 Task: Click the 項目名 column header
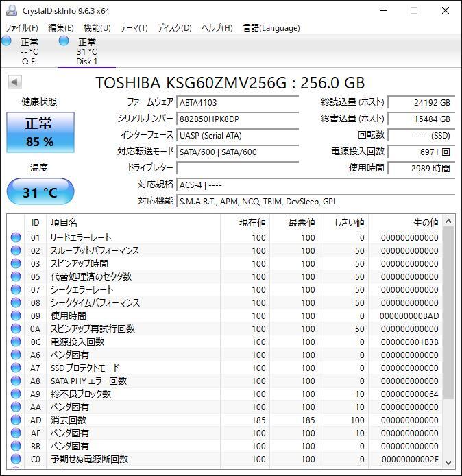coord(134,222)
